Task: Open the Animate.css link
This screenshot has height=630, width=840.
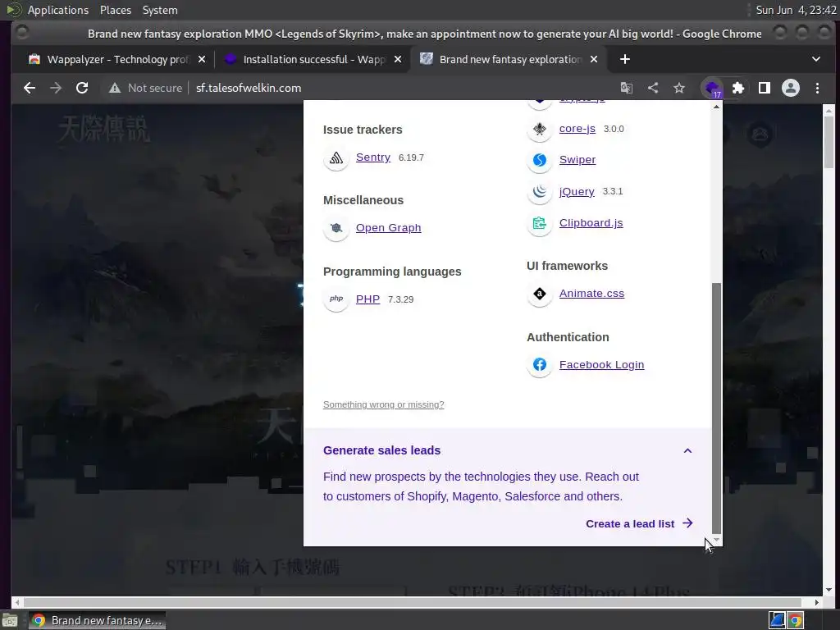Action: click(x=591, y=294)
